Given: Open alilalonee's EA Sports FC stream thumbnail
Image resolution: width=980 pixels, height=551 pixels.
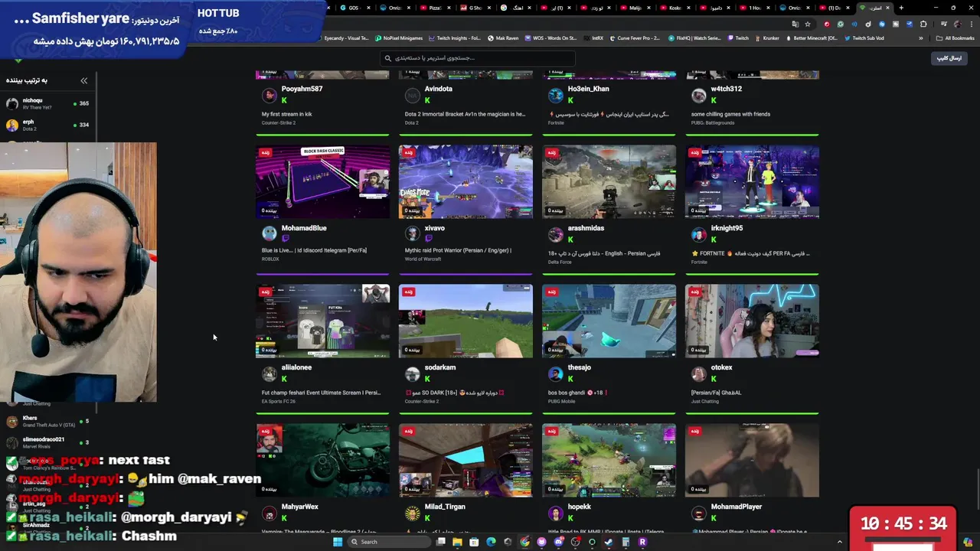Looking at the screenshot, I should [322, 321].
